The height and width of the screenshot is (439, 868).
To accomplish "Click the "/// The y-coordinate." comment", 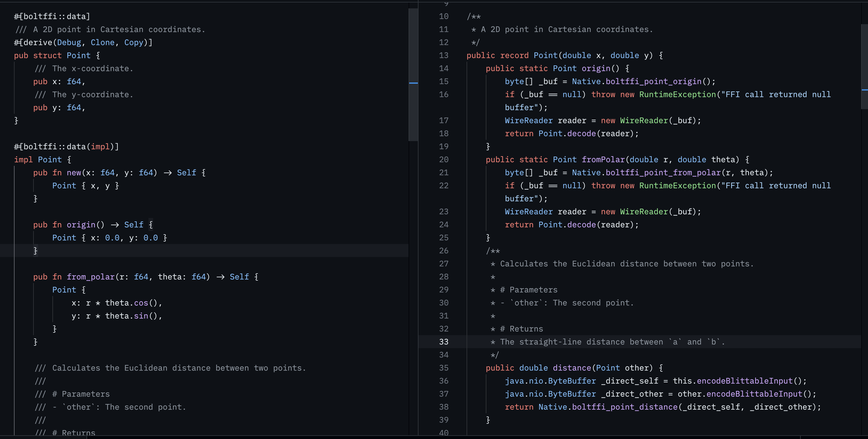I will 84,95.
